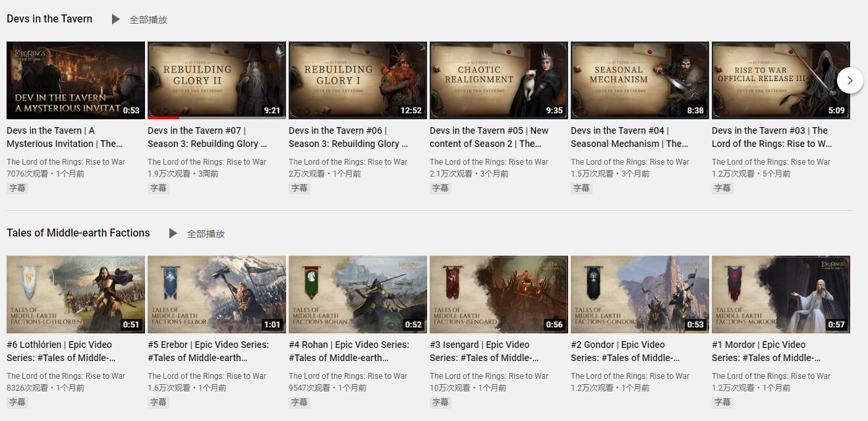Image resolution: width=868 pixels, height=421 pixels.
Task: Click the "8326次观看 • 1个月前" text
Action: point(45,388)
